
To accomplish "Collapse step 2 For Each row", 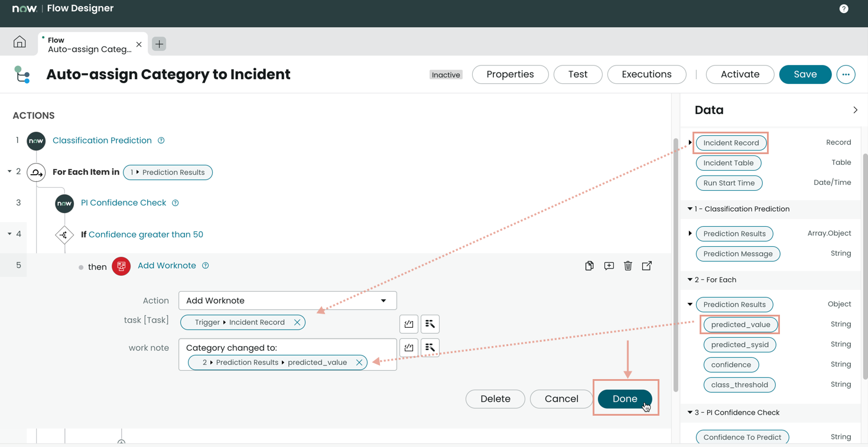I will pyautogui.click(x=9, y=172).
